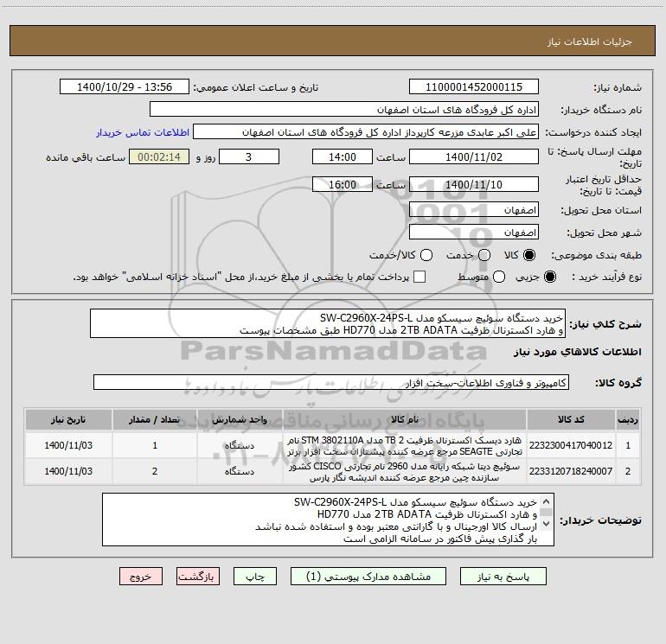Click the deadline time 14:00 field
Screen dimensions: 666x644
(x=343, y=156)
